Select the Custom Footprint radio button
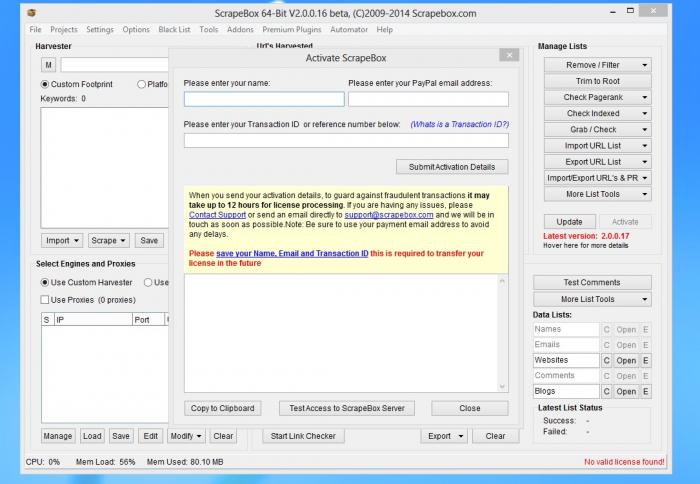The width and height of the screenshot is (700, 484). (x=45, y=84)
